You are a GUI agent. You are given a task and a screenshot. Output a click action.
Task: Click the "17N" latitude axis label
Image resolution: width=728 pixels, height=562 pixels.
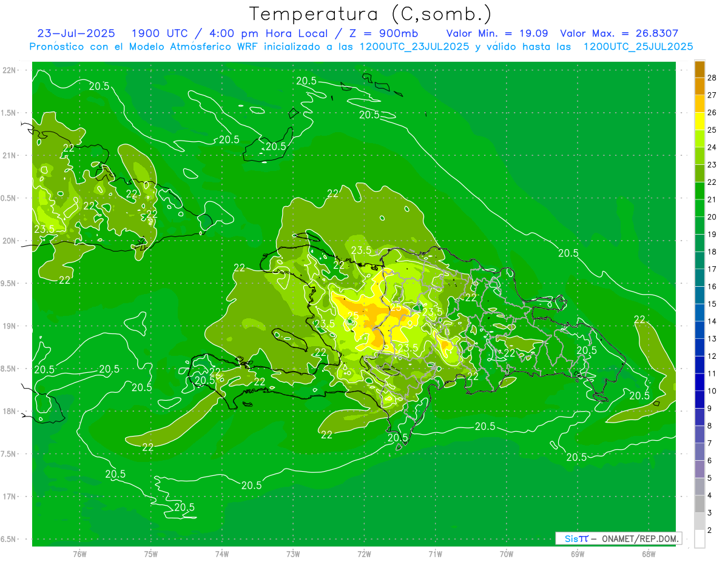tap(9, 497)
